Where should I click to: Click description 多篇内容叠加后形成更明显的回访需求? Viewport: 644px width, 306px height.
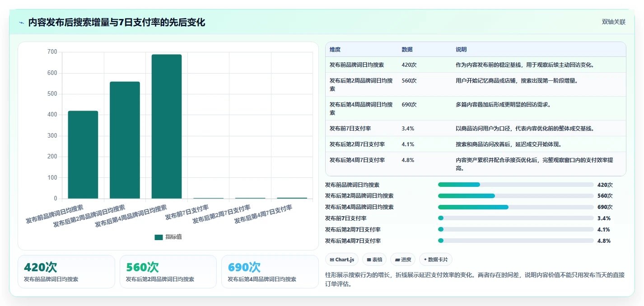(x=503, y=105)
